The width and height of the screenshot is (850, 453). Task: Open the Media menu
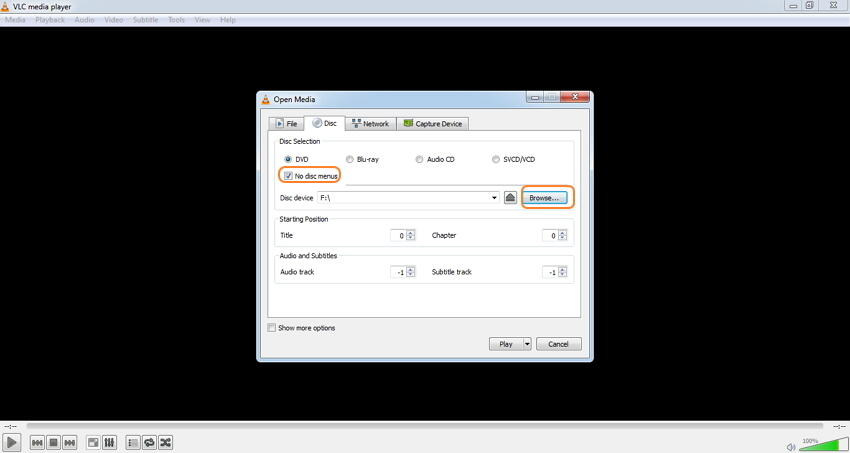15,20
